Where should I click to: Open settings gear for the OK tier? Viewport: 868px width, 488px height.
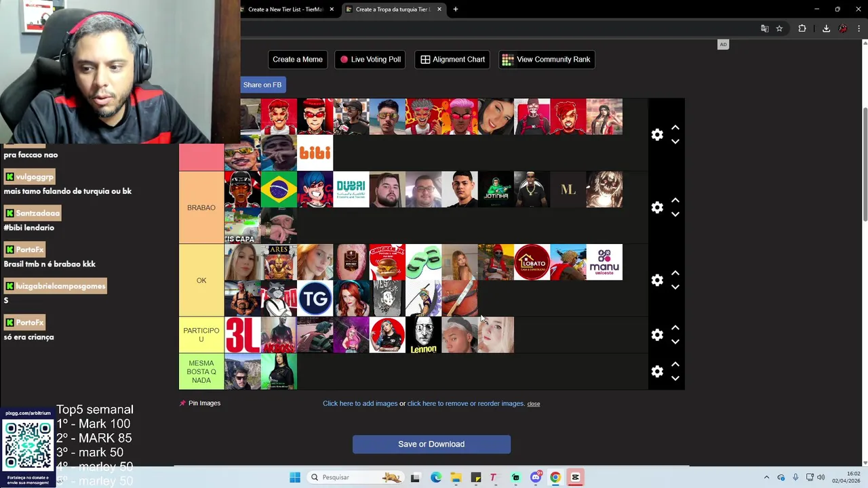point(657,280)
